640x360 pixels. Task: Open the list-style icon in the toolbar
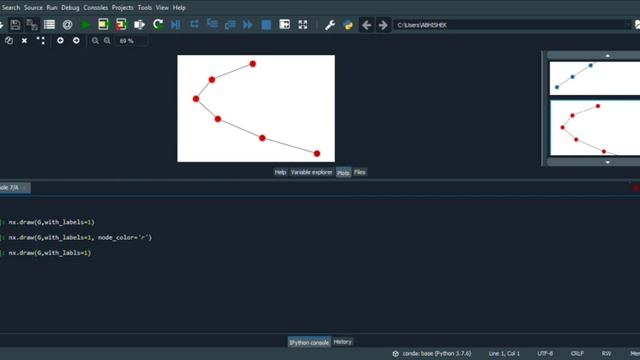click(49, 25)
